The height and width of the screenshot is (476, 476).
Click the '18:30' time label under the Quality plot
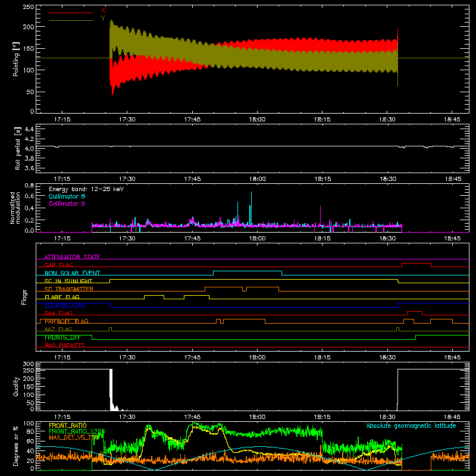coord(387,417)
